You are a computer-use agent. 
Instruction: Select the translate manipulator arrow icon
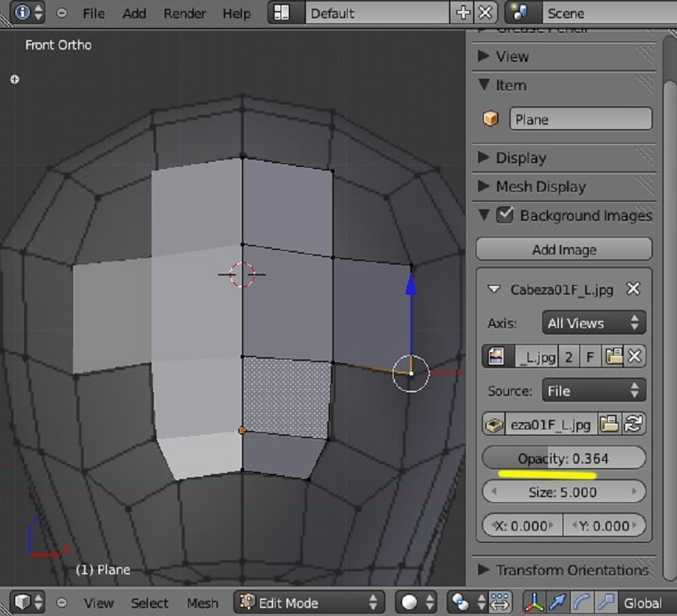(557, 602)
